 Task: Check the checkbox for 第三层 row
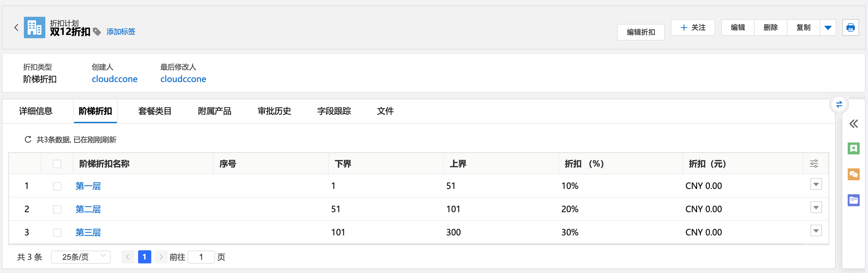coord(57,233)
